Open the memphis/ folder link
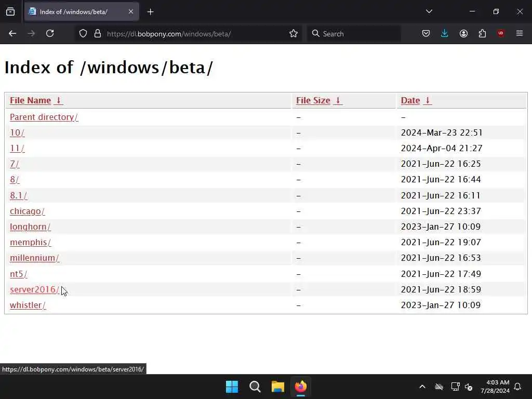The height and width of the screenshot is (399, 532). [x=31, y=242]
